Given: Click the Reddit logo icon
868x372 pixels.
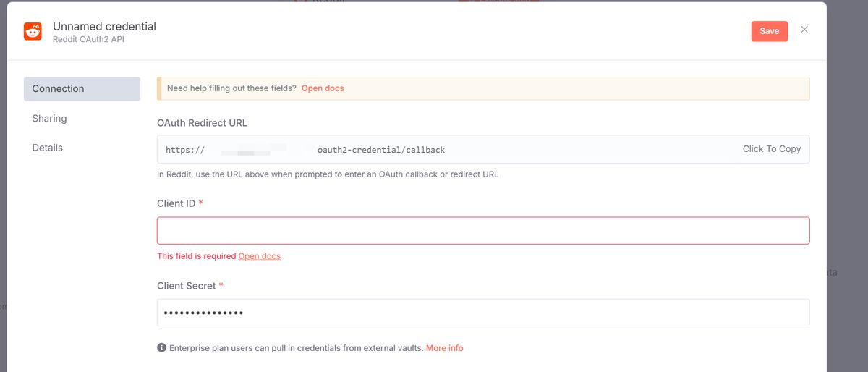Looking at the screenshot, I should tap(33, 31).
